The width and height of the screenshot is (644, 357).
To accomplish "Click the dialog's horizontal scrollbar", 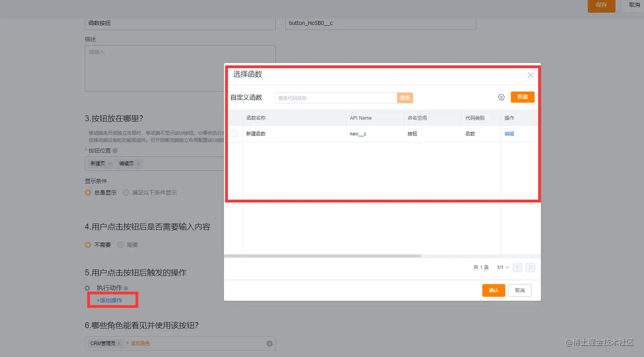I will pos(322,256).
